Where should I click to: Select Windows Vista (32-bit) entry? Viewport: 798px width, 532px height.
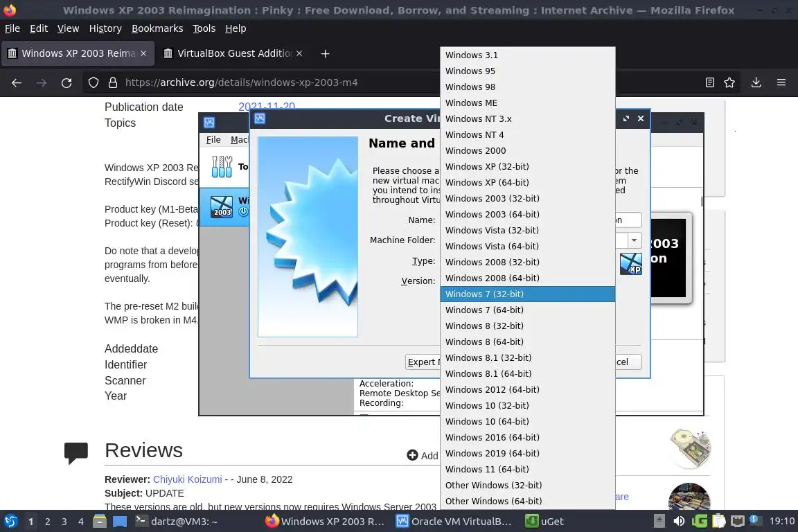coord(527,230)
